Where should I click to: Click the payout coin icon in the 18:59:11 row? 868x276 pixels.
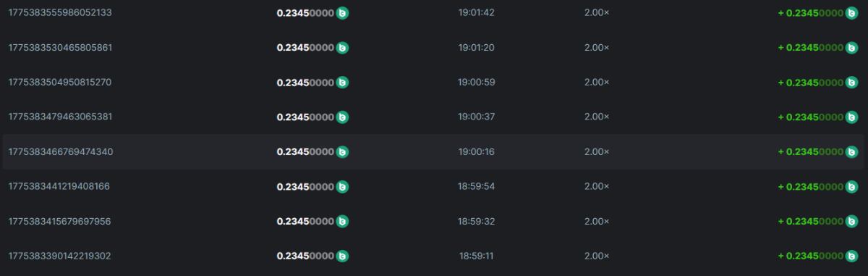(x=851, y=256)
